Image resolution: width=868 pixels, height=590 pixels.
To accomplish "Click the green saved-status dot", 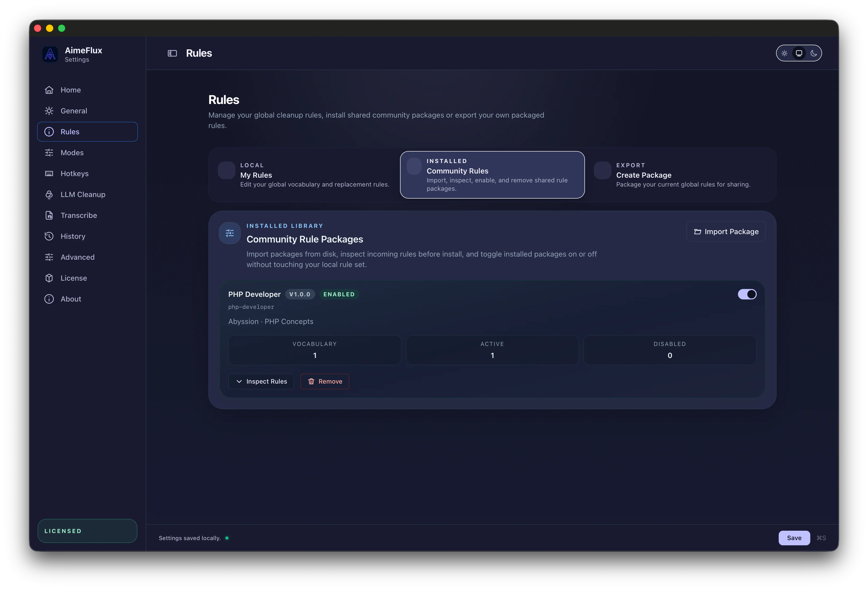I will tap(227, 538).
